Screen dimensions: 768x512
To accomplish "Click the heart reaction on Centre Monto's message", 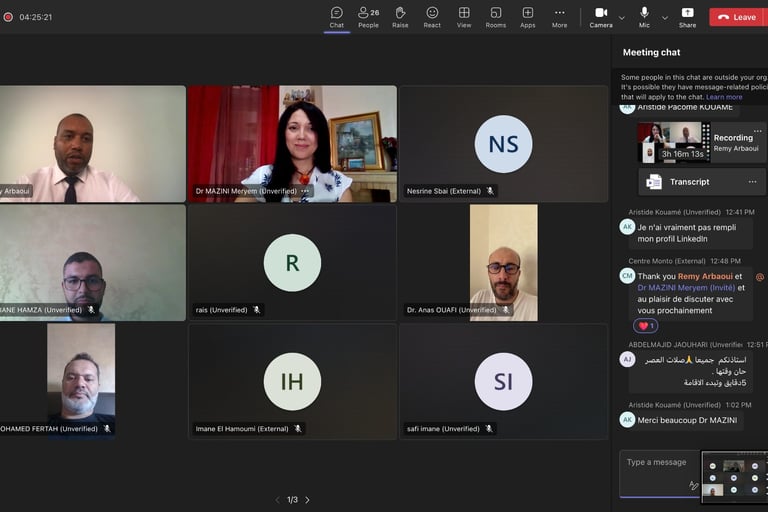I will pyautogui.click(x=646, y=326).
